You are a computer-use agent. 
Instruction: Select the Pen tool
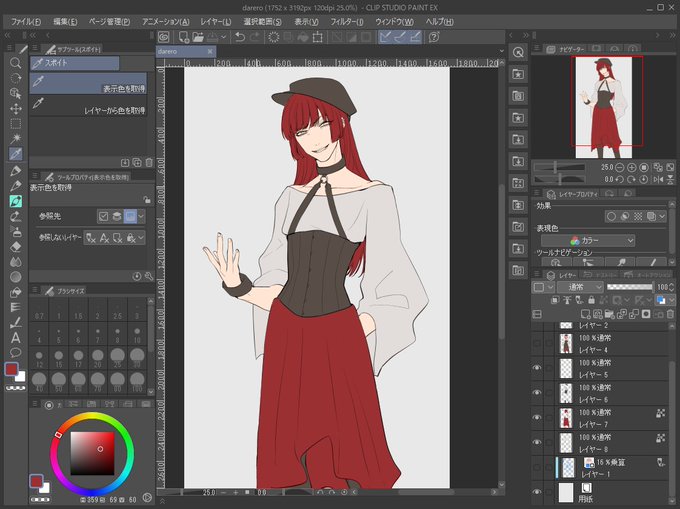tap(16, 170)
